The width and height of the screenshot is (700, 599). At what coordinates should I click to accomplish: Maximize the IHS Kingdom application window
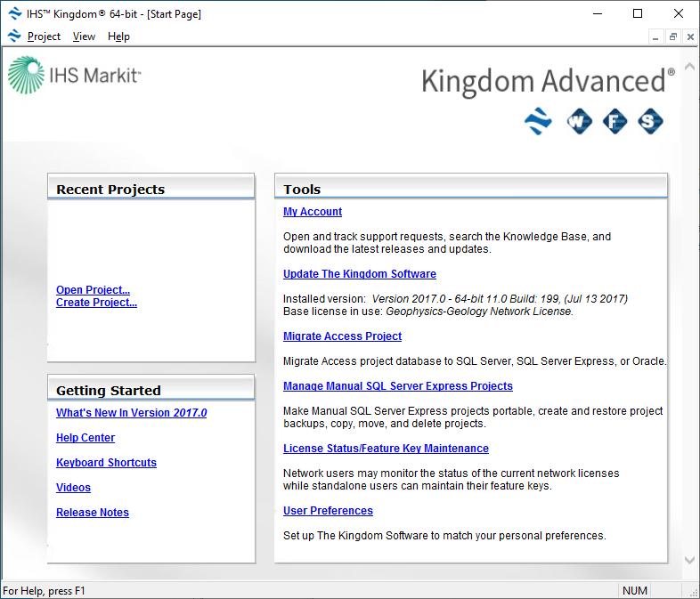click(638, 14)
